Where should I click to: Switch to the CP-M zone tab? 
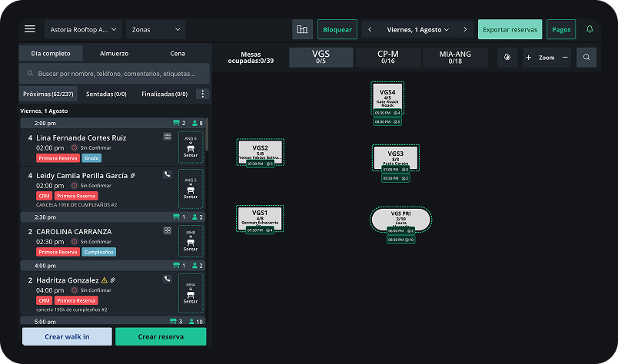(x=387, y=58)
